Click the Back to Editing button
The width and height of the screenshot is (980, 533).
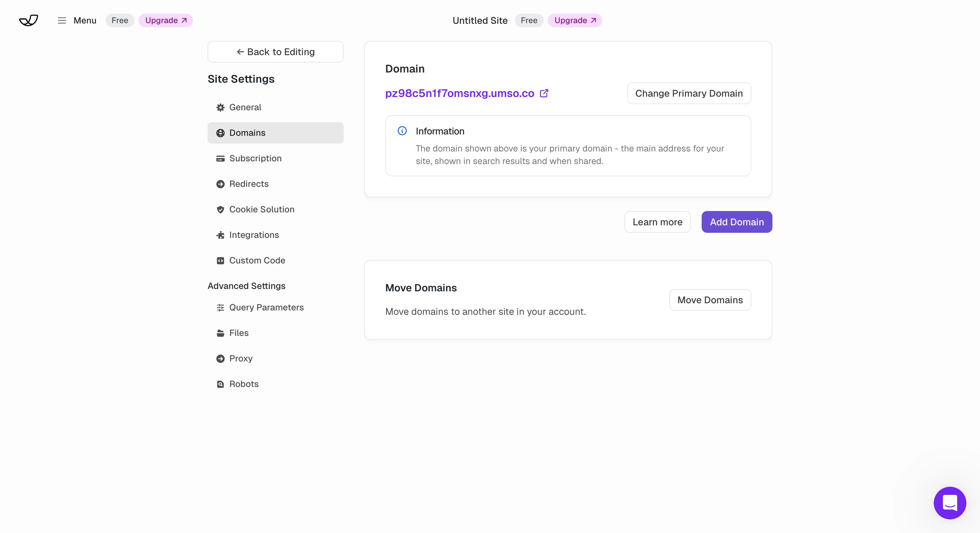pos(275,52)
